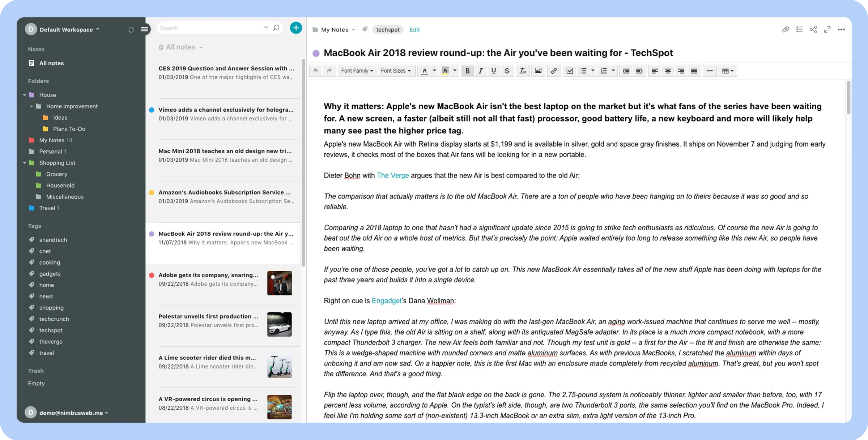
Task: Align text to the left
Action: [655, 71]
